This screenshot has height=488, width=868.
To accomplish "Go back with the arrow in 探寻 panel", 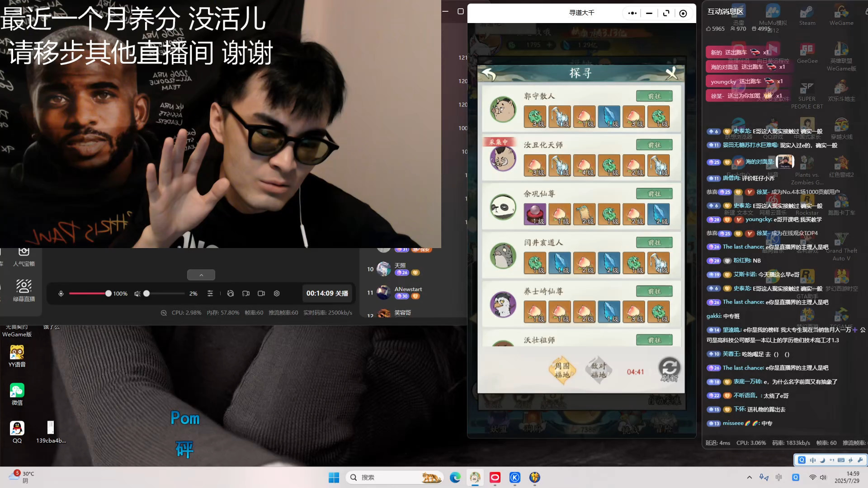I will (489, 74).
